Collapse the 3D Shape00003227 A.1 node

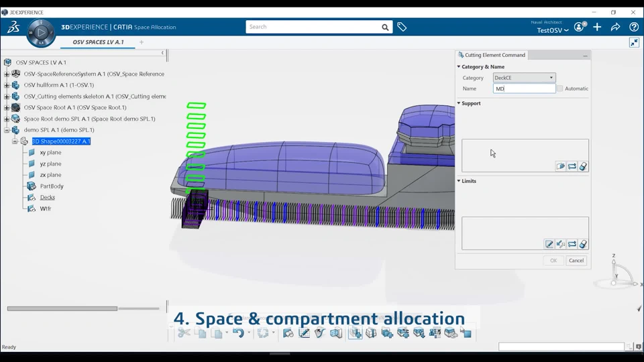pos(15,141)
